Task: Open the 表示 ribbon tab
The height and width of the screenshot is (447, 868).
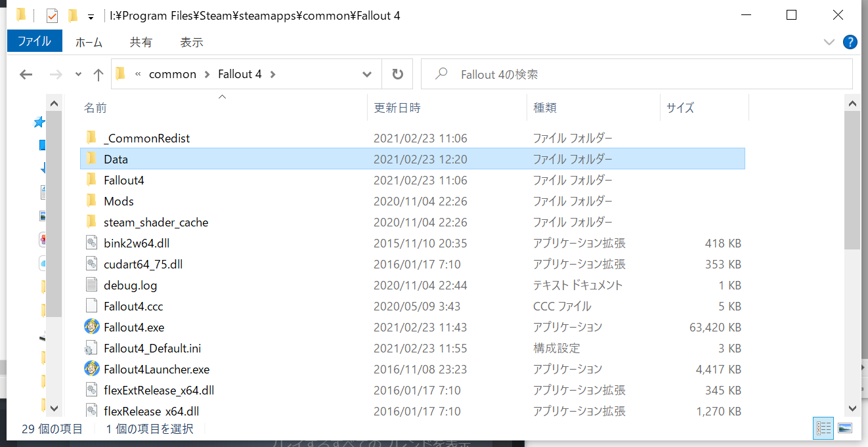Action: [x=191, y=41]
